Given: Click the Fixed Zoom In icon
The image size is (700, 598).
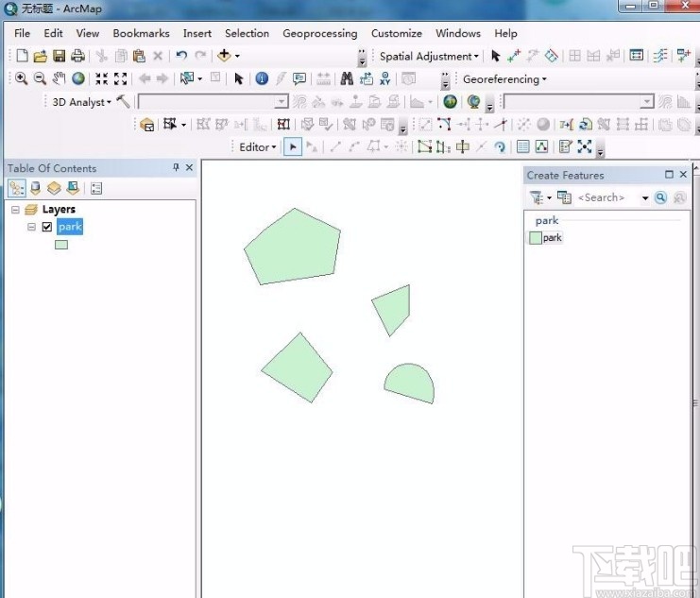Looking at the screenshot, I should pyautogui.click(x=102, y=79).
